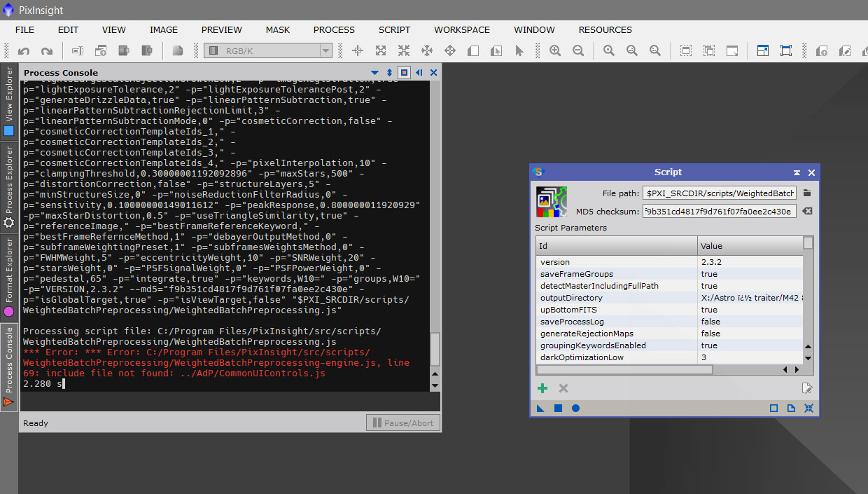Click the Redo arrow in the toolbar
868x494 pixels.
point(47,51)
